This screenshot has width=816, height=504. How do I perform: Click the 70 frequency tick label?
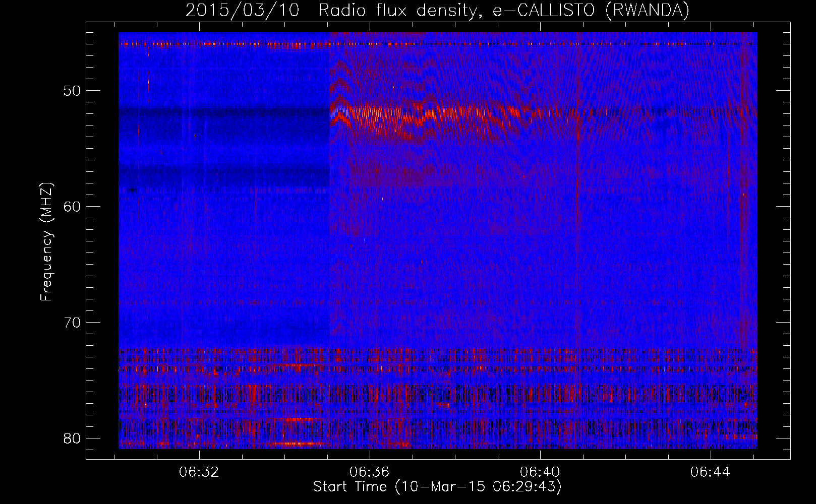pyautogui.click(x=73, y=323)
